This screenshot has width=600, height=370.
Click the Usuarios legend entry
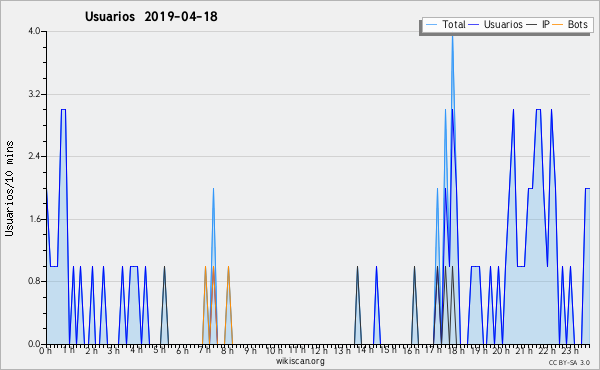496,25
